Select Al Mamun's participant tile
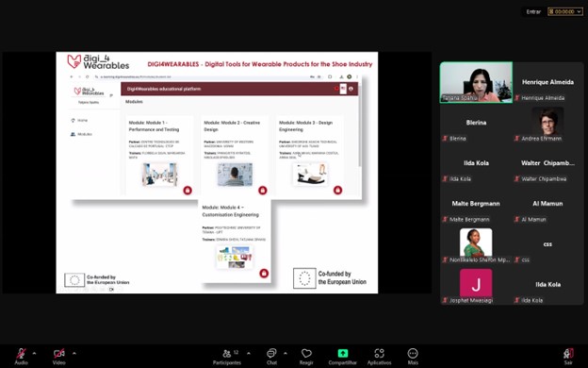 pyautogui.click(x=547, y=204)
